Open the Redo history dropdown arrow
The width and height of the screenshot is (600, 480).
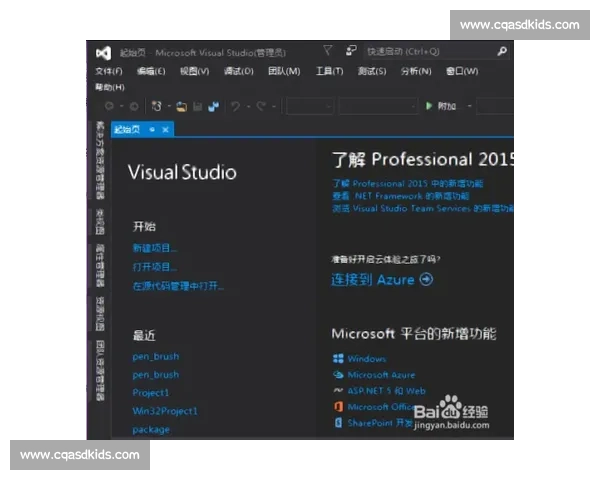point(274,106)
